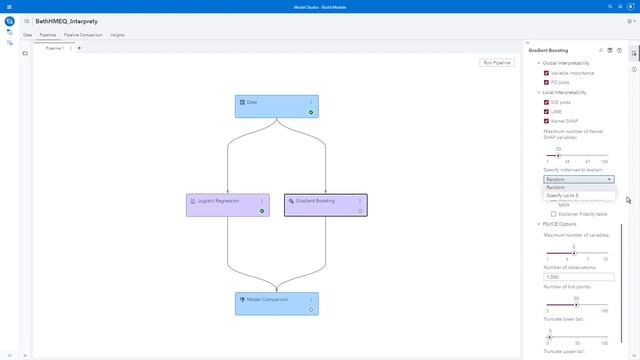Choose Random from the open dropdown list
The image size is (640, 360).
[579, 187]
